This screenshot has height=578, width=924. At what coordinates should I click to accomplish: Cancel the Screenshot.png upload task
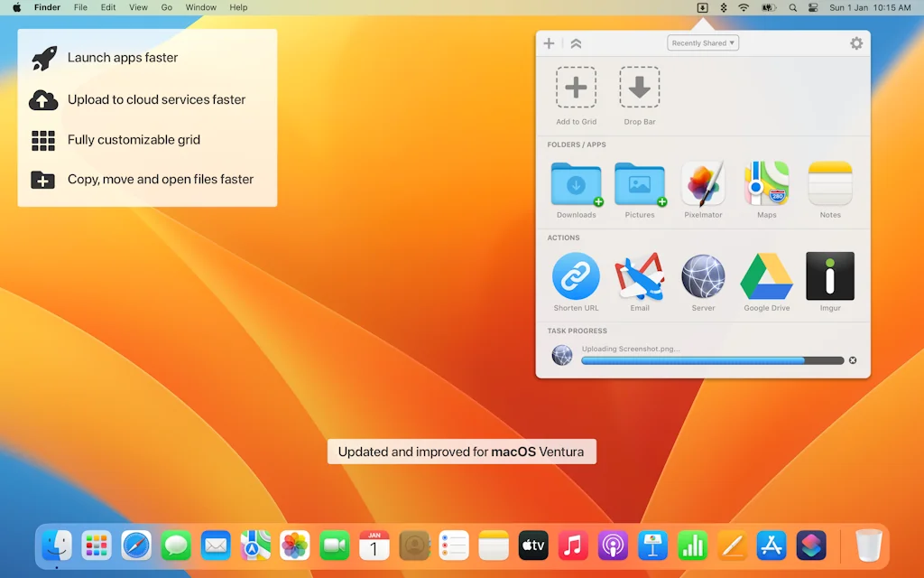[853, 360]
